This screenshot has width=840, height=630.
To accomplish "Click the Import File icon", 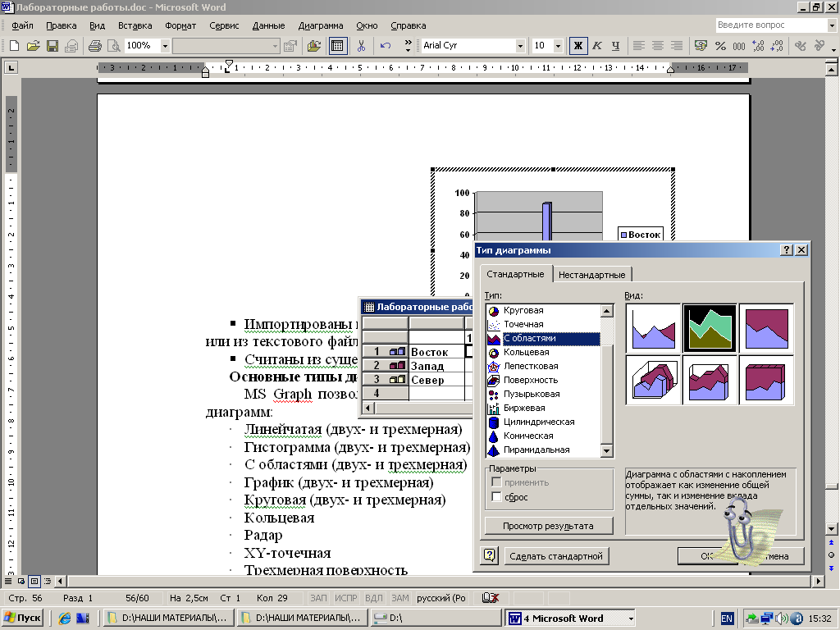I will pyautogui.click(x=314, y=46).
